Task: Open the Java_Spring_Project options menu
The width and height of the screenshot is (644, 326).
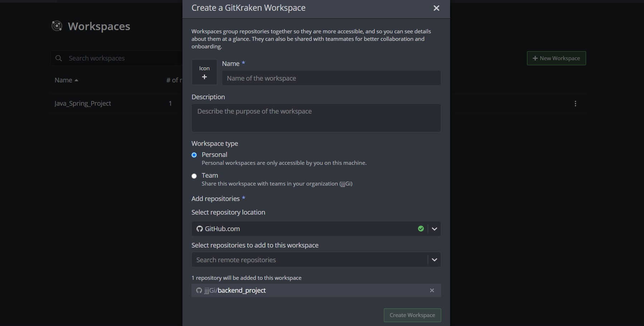Action: coord(575,104)
